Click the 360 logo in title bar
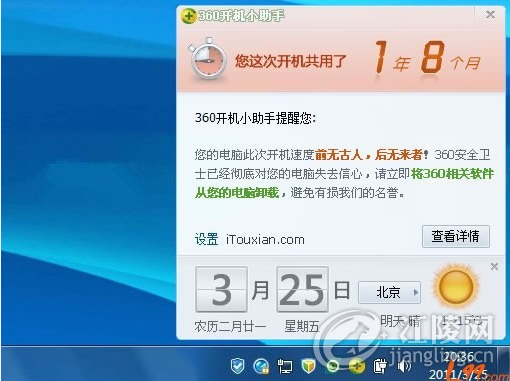The image size is (510, 381). coord(188,16)
